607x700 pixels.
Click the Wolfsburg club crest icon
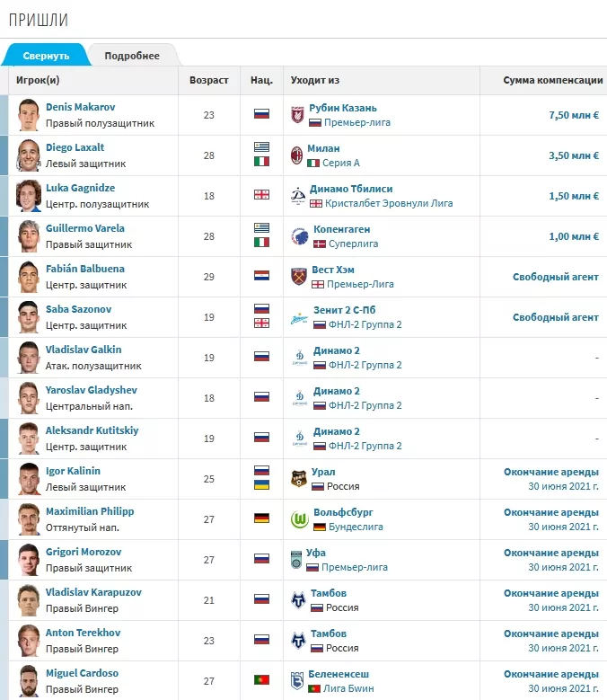tap(299, 519)
